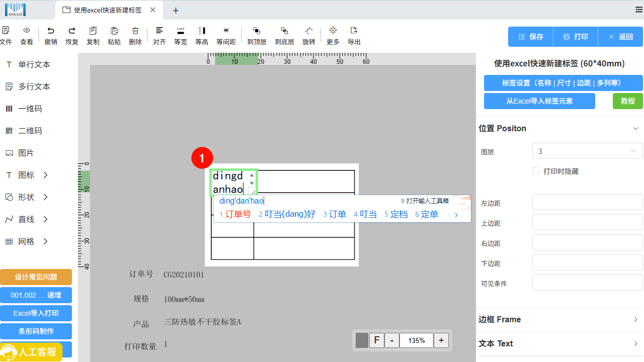Click the 上边距 top margin input
Image resolution: width=644 pixels, height=362 pixels.
587,222
